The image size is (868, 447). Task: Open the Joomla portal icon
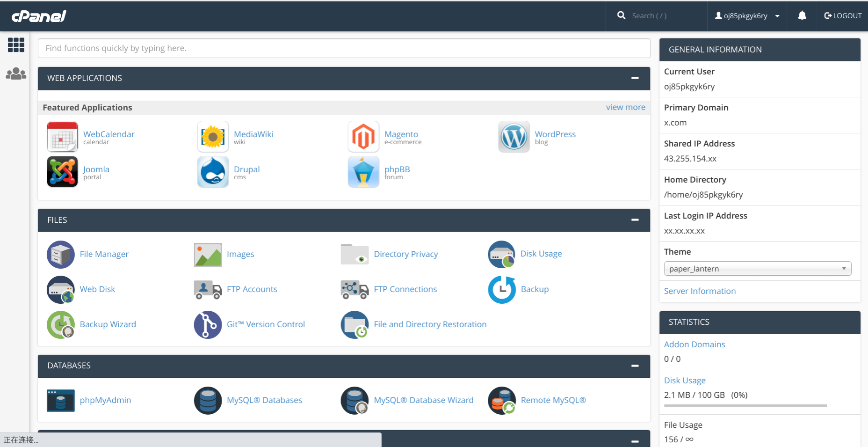(x=62, y=172)
